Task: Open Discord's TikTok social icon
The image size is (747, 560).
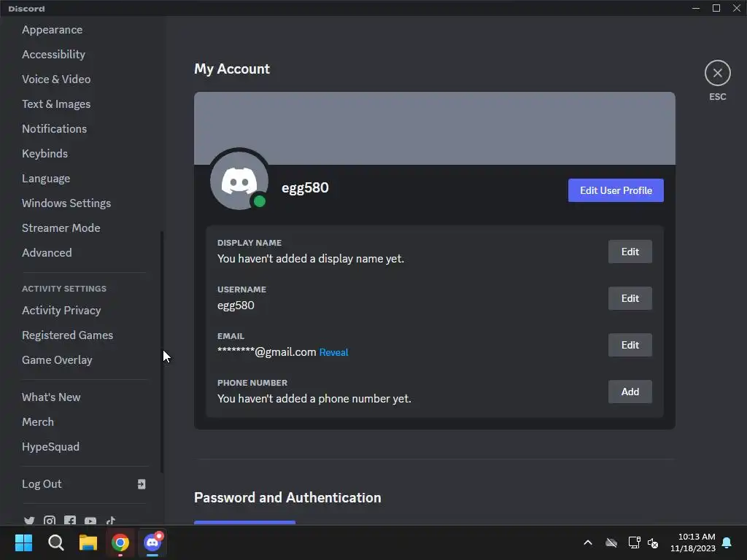Action: click(x=111, y=521)
